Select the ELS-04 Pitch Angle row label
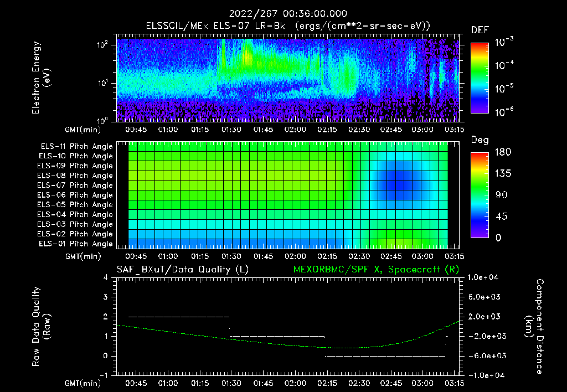This screenshot has height=392, width=567. (75, 214)
